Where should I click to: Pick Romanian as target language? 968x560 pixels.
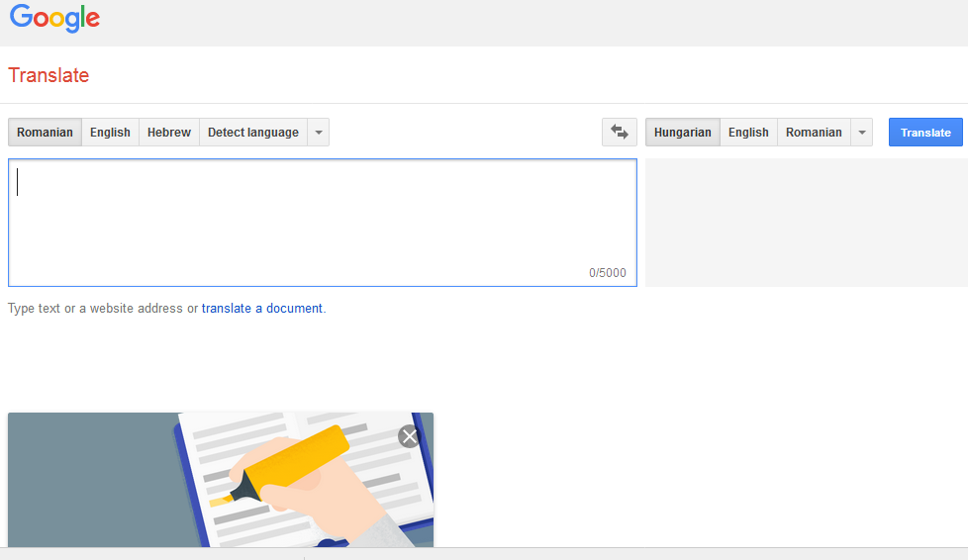pyautogui.click(x=814, y=133)
